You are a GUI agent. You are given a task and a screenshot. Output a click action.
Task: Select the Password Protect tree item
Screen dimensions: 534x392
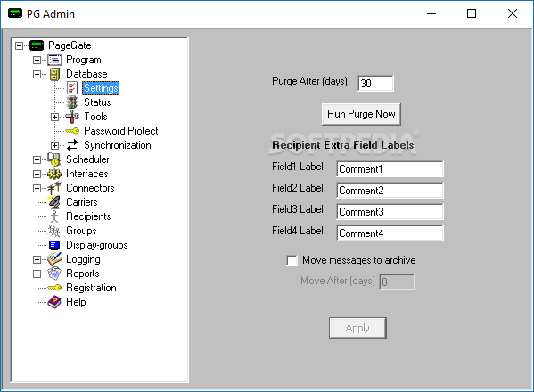pos(121,131)
